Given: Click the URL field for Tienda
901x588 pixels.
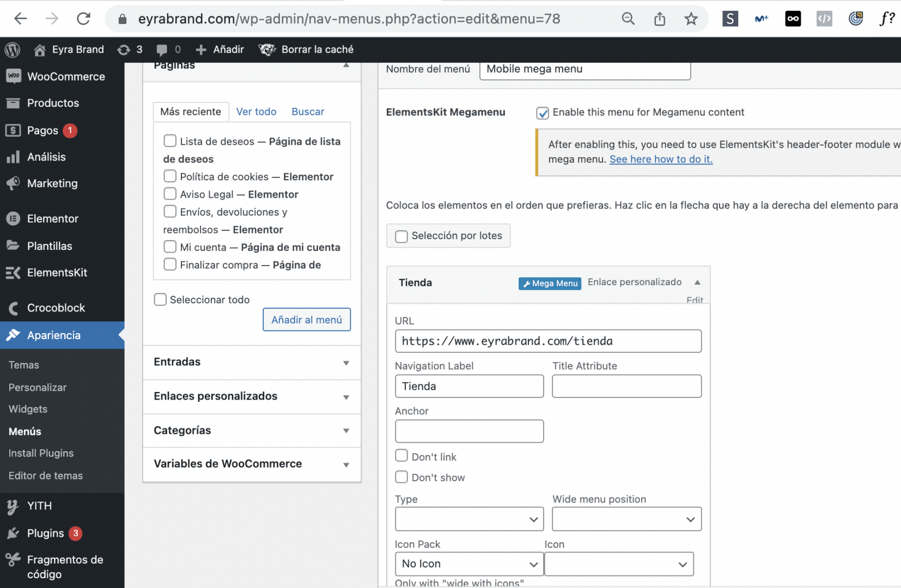Looking at the screenshot, I should click(x=548, y=341).
